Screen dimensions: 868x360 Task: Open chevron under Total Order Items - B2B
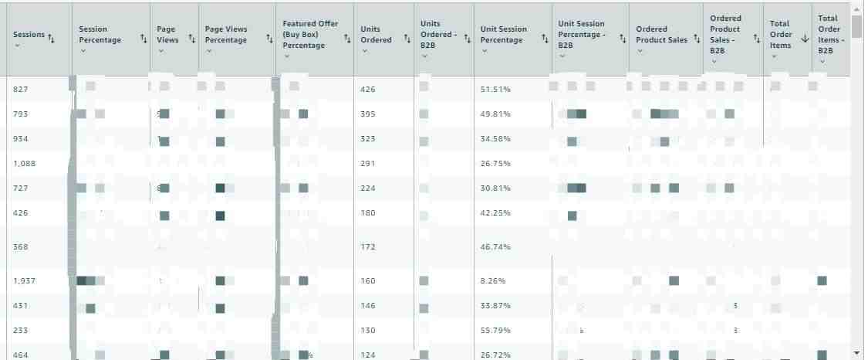tap(822, 62)
